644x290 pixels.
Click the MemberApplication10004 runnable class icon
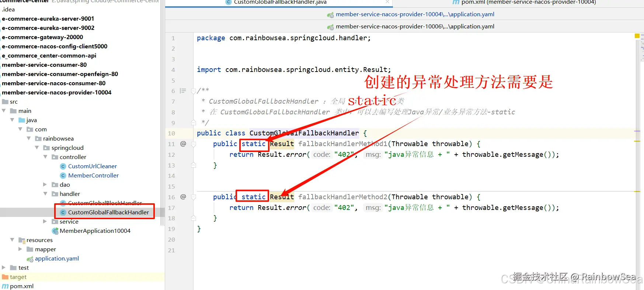point(55,231)
